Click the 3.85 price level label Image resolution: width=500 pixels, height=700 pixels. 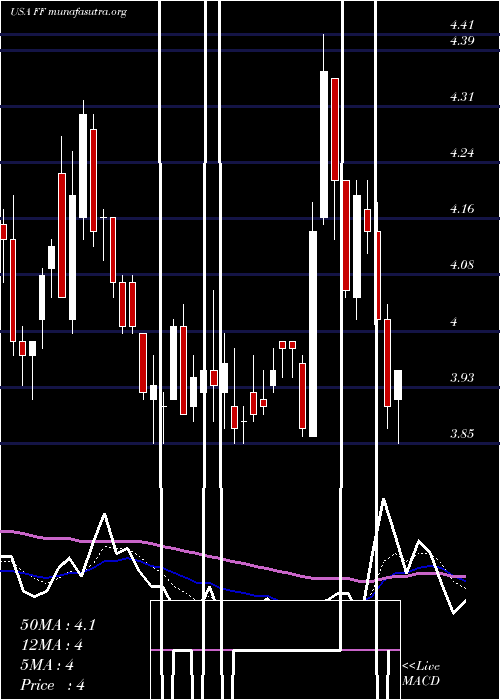coord(462,433)
